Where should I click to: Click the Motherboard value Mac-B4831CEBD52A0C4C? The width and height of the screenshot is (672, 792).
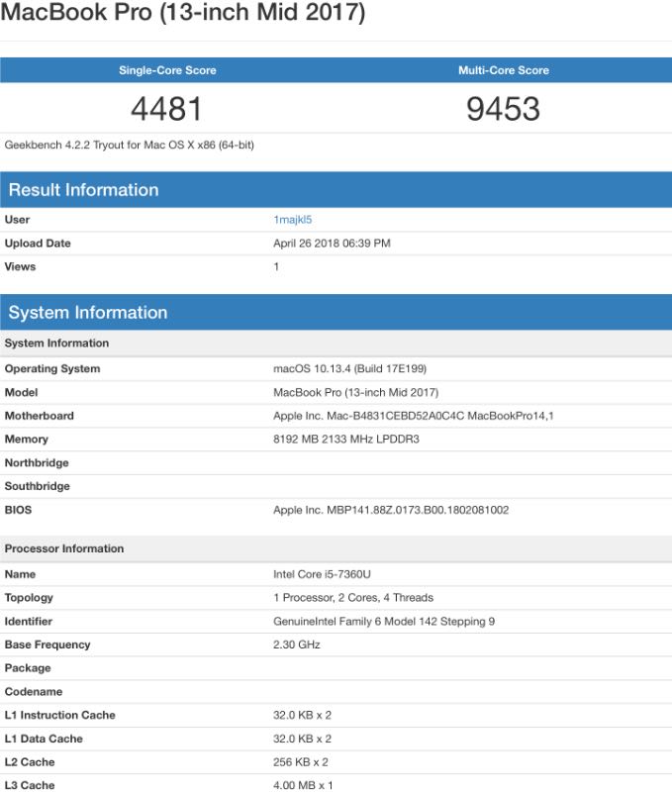(x=413, y=416)
